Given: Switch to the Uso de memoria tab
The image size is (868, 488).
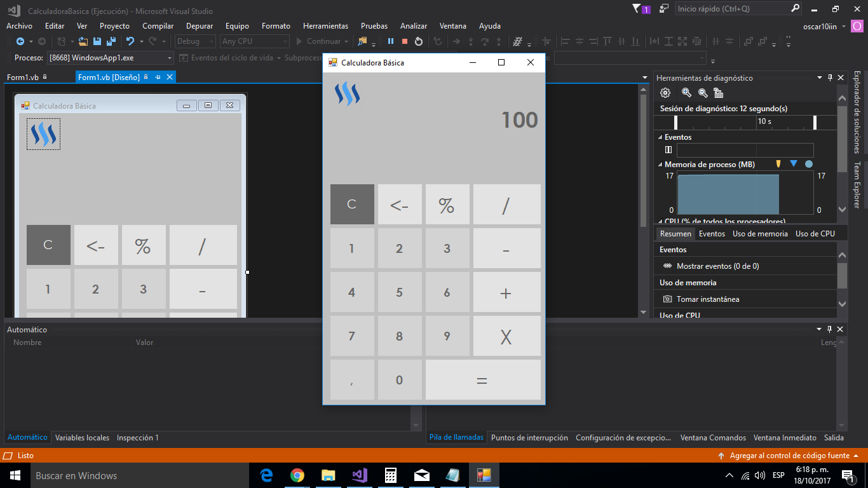Looking at the screenshot, I should pyautogui.click(x=760, y=234).
